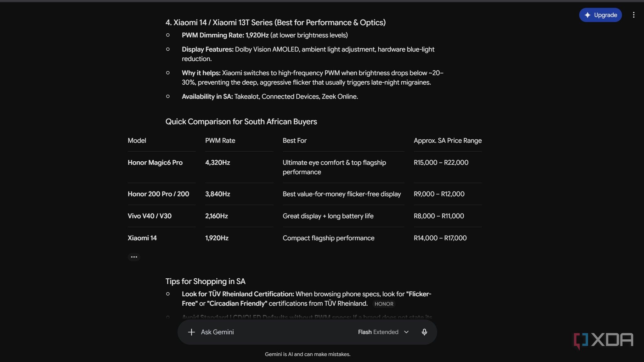Click the Availability in SA bullet text
This screenshot has width=644, height=362.
pyautogui.click(x=270, y=97)
